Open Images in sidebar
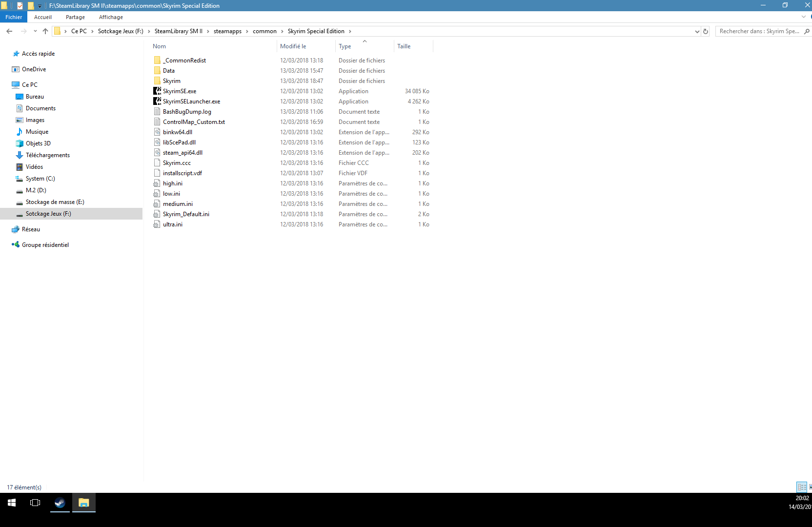812x527 pixels. [x=35, y=120]
